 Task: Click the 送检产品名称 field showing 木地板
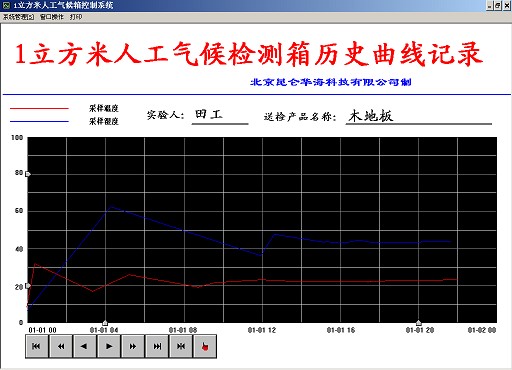418,116
